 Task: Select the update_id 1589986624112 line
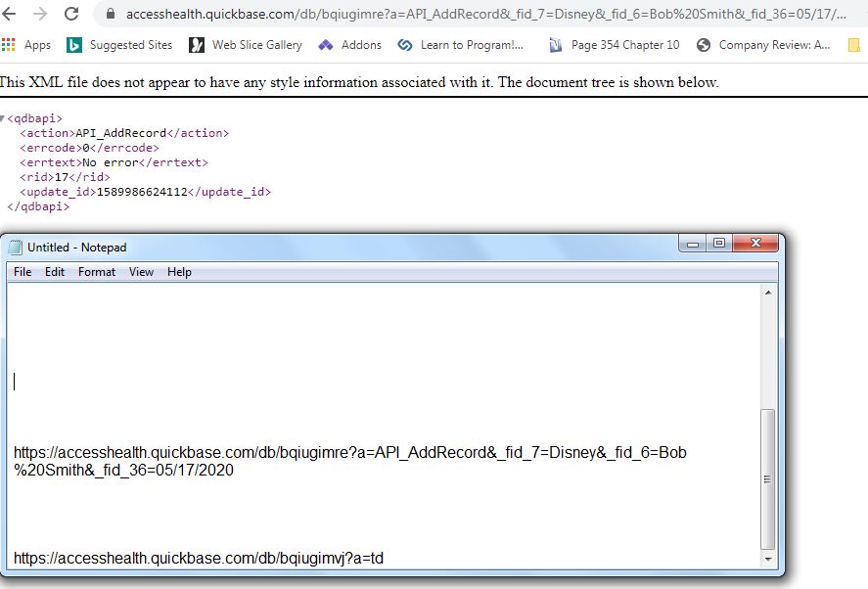pos(145,192)
